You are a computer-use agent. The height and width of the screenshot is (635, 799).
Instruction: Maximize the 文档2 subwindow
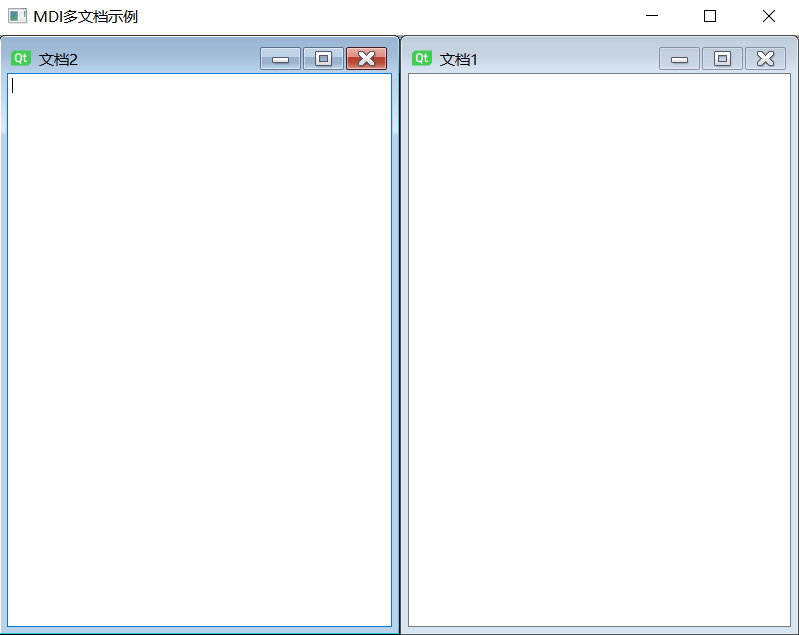pyautogui.click(x=323, y=59)
